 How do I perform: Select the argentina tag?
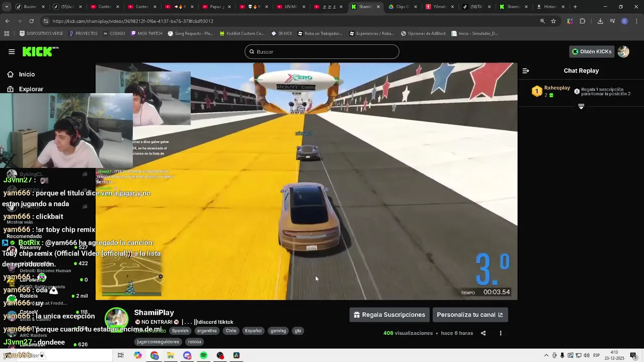pyautogui.click(x=207, y=331)
